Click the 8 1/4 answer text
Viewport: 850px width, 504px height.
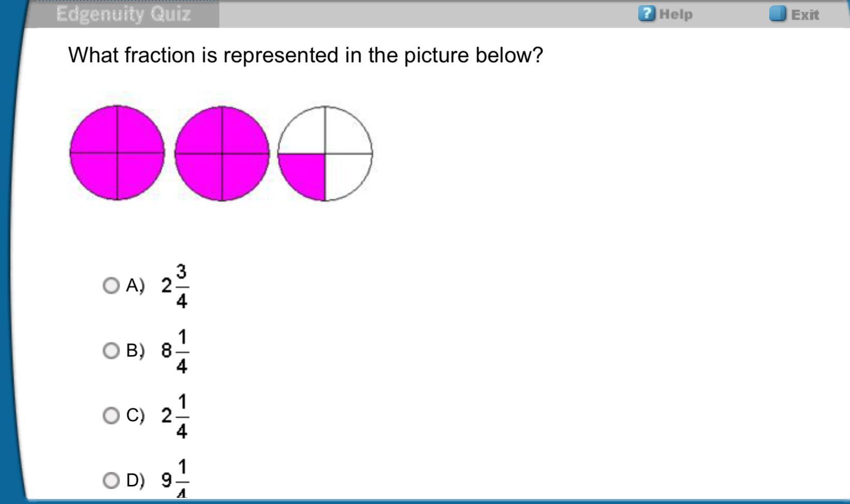pyautogui.click(x=175, y=351)
